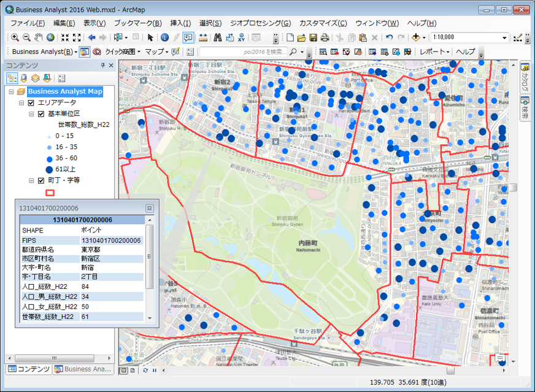Pause map drawing button

point(155,370)
